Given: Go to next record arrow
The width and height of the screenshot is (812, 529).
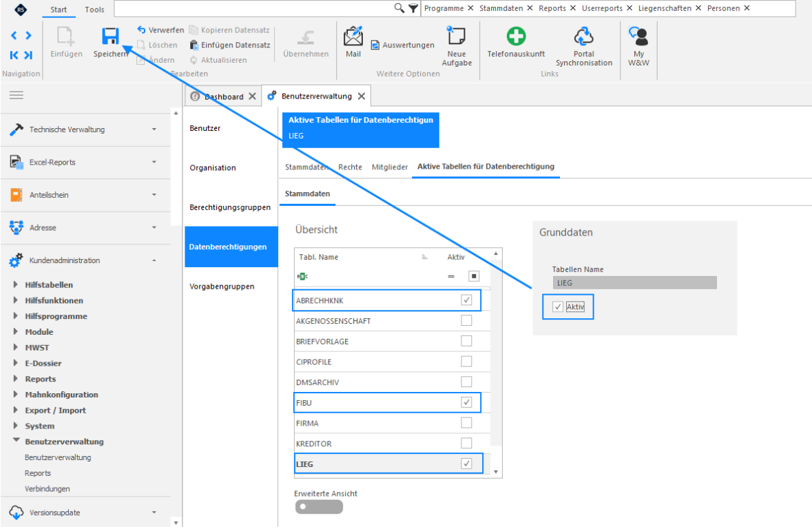Looking at the screenshot, I should (28, 35).
